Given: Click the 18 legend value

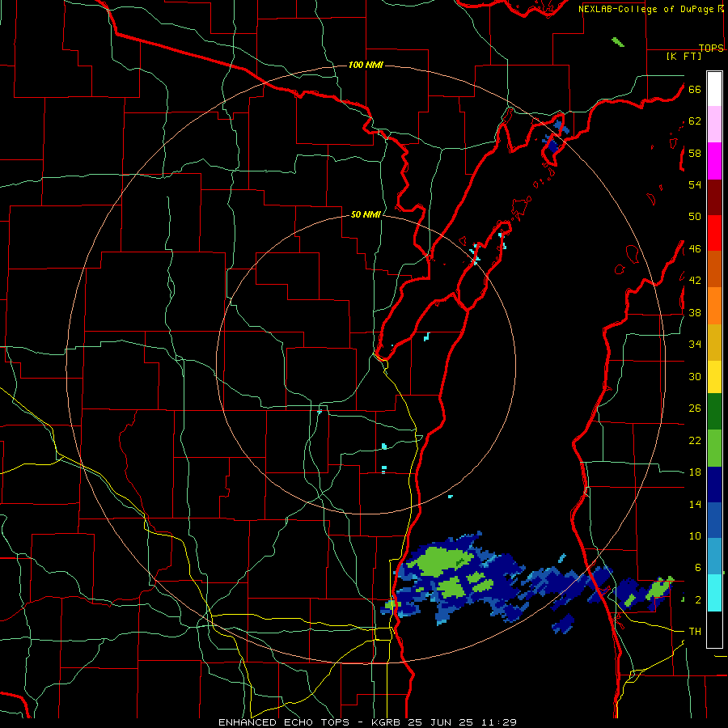Looking at the screenshot, I should point(695,472).
